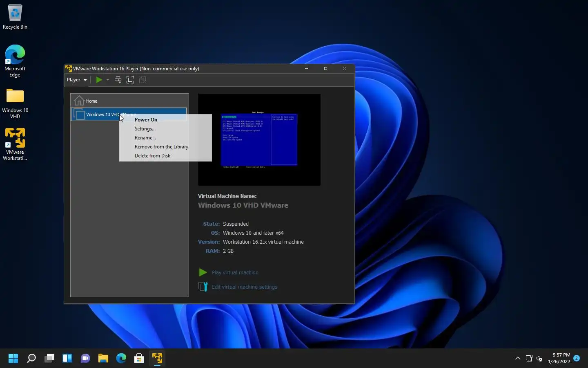Open Microsoft Store from the taskbar

(139, 359)
